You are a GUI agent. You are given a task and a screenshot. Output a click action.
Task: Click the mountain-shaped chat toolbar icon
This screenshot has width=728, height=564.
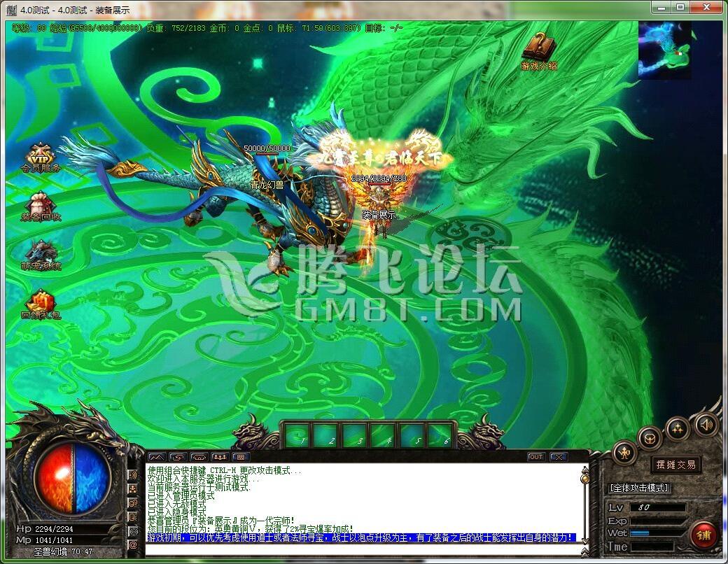(157, 457)
